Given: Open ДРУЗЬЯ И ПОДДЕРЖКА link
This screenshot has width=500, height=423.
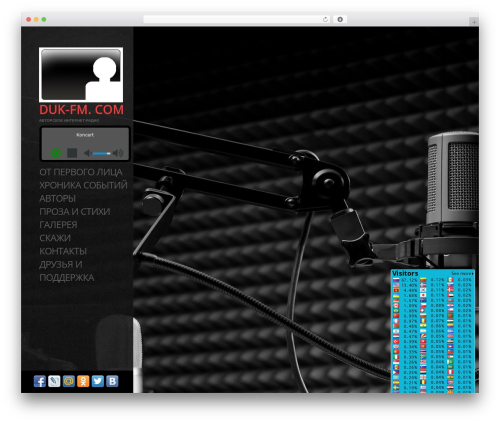Looking at the screenshot, I should click(x=67, y=271).
